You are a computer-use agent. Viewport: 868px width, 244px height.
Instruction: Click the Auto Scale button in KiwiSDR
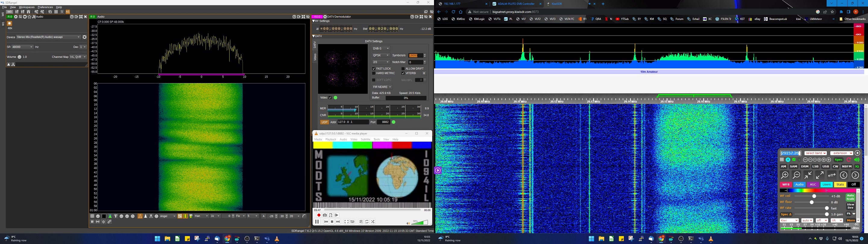pyautogui.click(x=851, y=197)
